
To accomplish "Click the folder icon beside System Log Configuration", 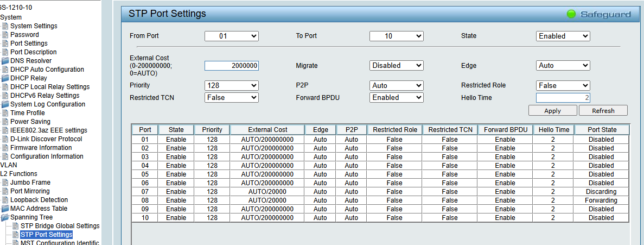I will pos(5,104).
